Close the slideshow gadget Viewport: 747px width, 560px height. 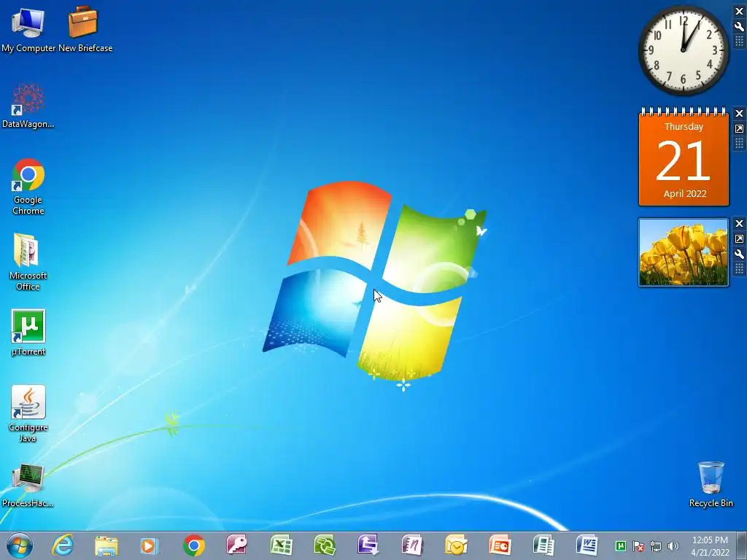click(x=740, y=223)
